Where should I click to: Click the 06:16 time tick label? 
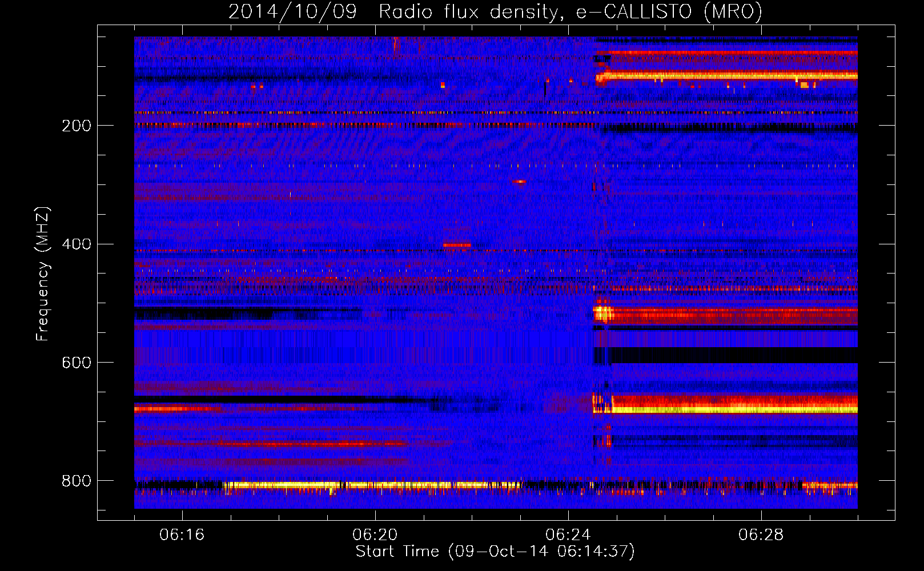(182, 535)
